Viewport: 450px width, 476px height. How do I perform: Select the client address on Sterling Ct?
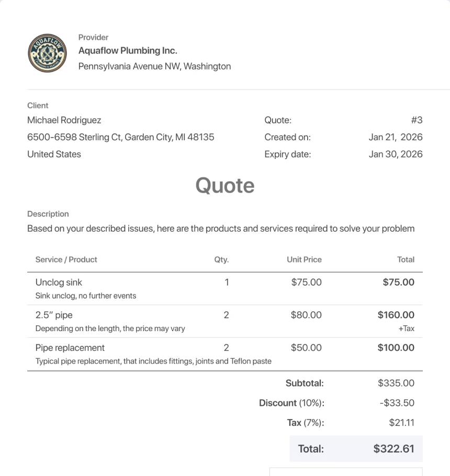120,137
